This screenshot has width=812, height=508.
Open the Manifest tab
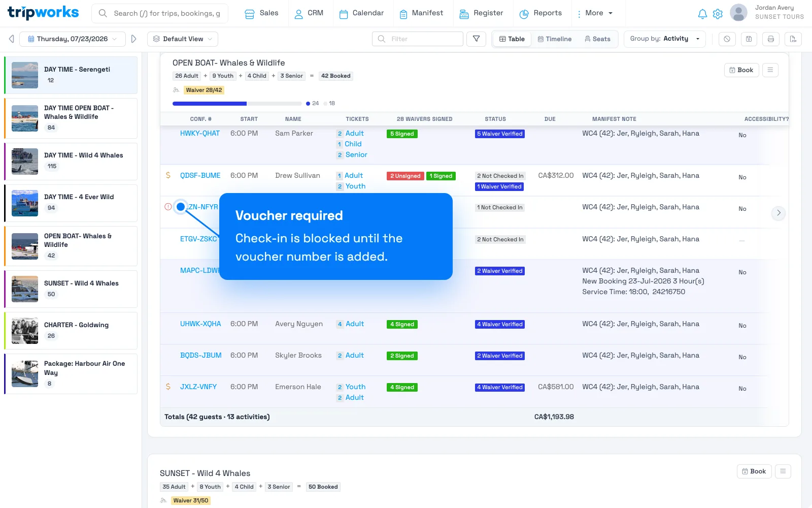pyautogui.click(x=421, y=13)
